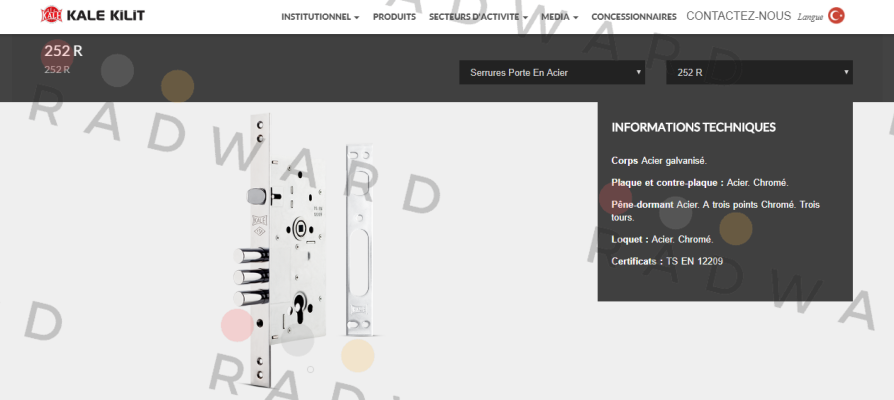This screenshot has height=400, width=894.
Task: Go to Produits page
Action: pyautogui.click(x=394, y=17)
